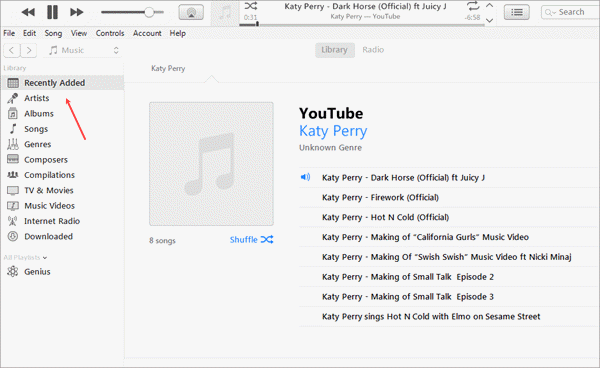Click the Composers piano icon

pyautogui.click(x=13, y=159)
